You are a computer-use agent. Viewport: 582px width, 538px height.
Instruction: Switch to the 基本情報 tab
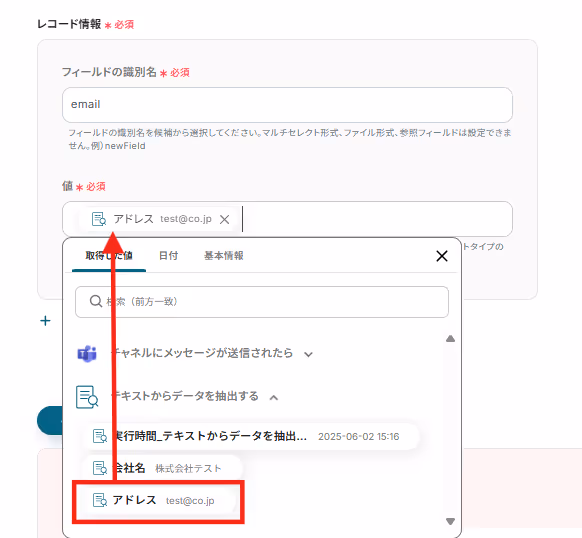pyautogui.click(x=224, y=255)
